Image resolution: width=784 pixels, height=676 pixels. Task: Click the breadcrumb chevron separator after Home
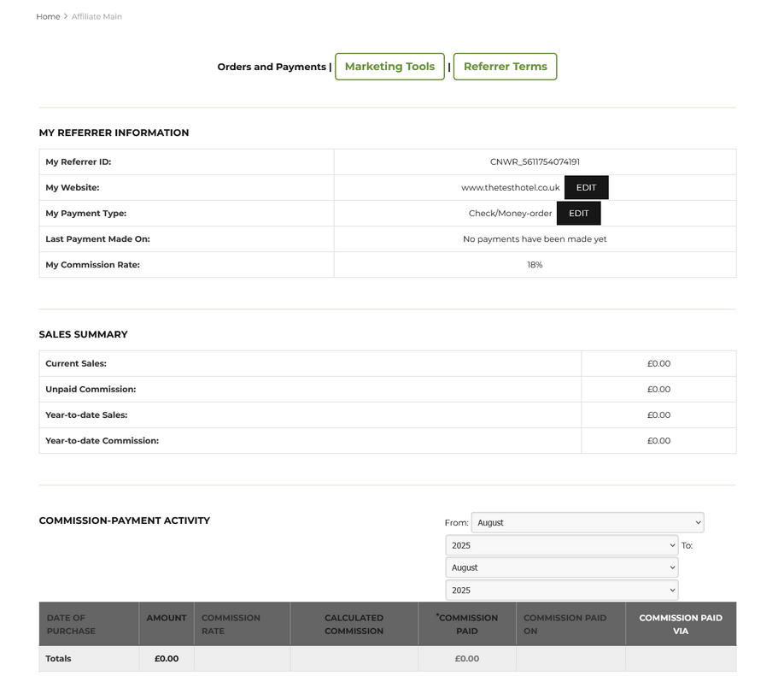pyautogui.click(x=66, y=16)
